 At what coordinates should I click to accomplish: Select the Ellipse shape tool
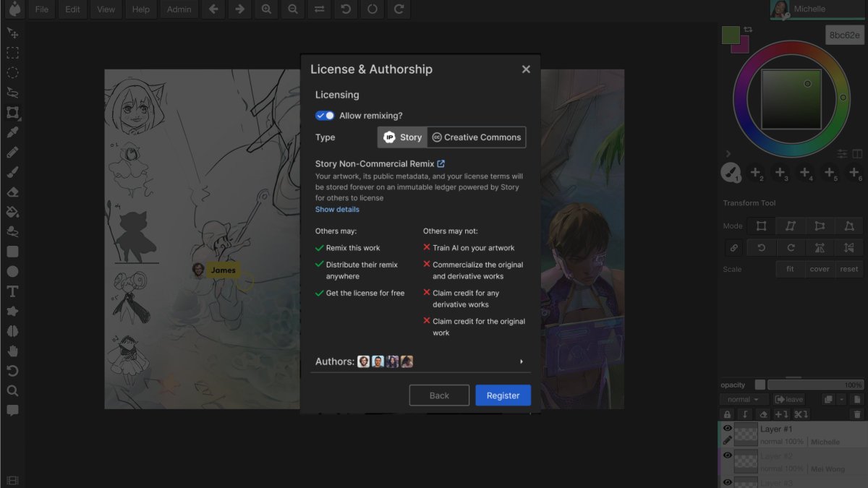(12, 271)
